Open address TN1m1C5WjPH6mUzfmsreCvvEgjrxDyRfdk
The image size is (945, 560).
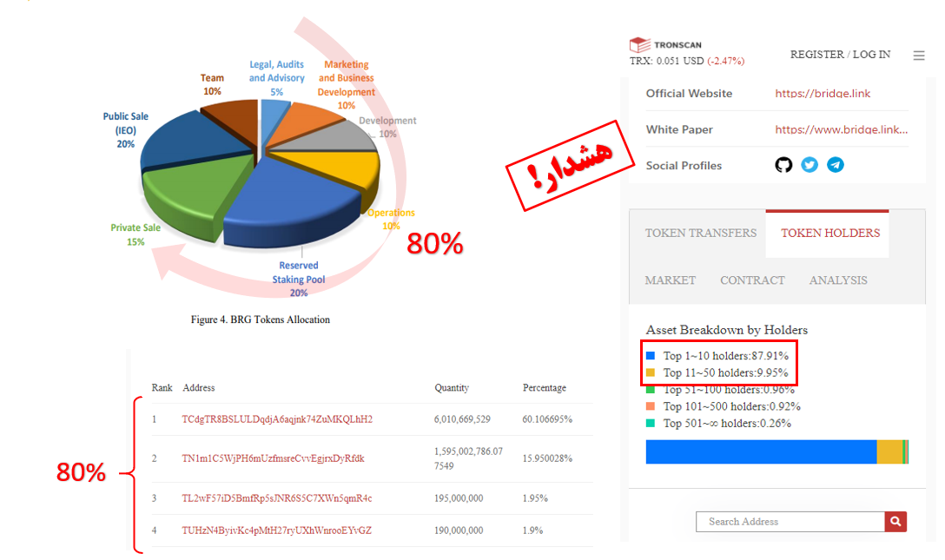click(x=273, y=458)
